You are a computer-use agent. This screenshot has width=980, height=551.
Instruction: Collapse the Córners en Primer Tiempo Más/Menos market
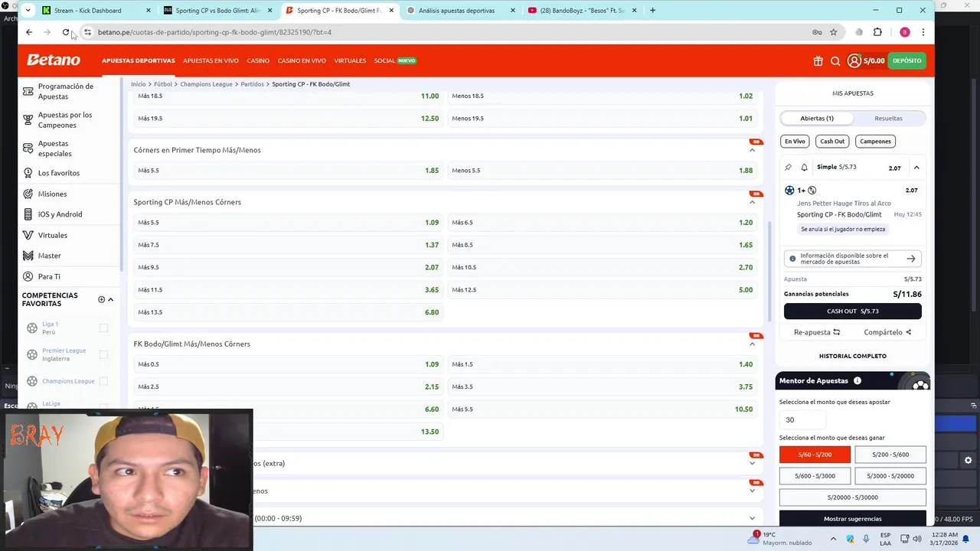752,150
